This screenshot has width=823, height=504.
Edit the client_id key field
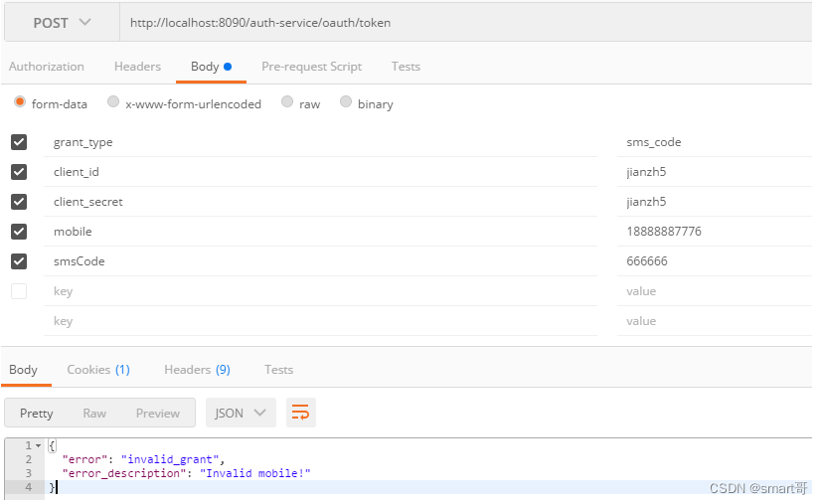[320, 172]
